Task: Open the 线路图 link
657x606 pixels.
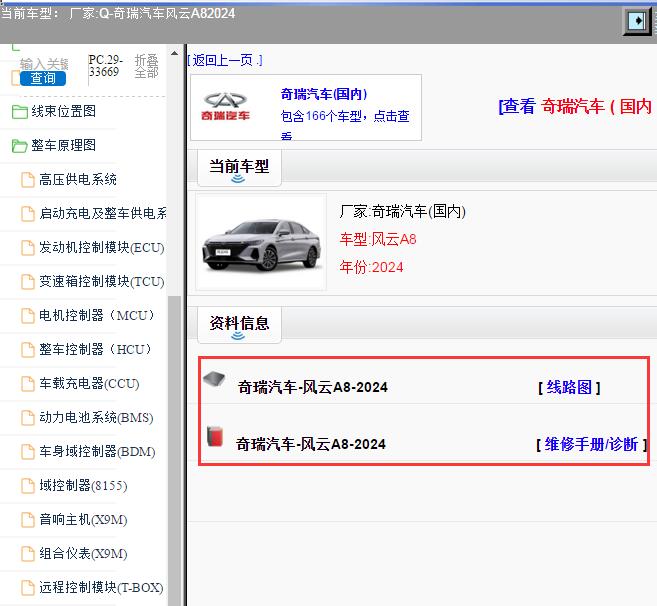Action: (x=569, y=387)
